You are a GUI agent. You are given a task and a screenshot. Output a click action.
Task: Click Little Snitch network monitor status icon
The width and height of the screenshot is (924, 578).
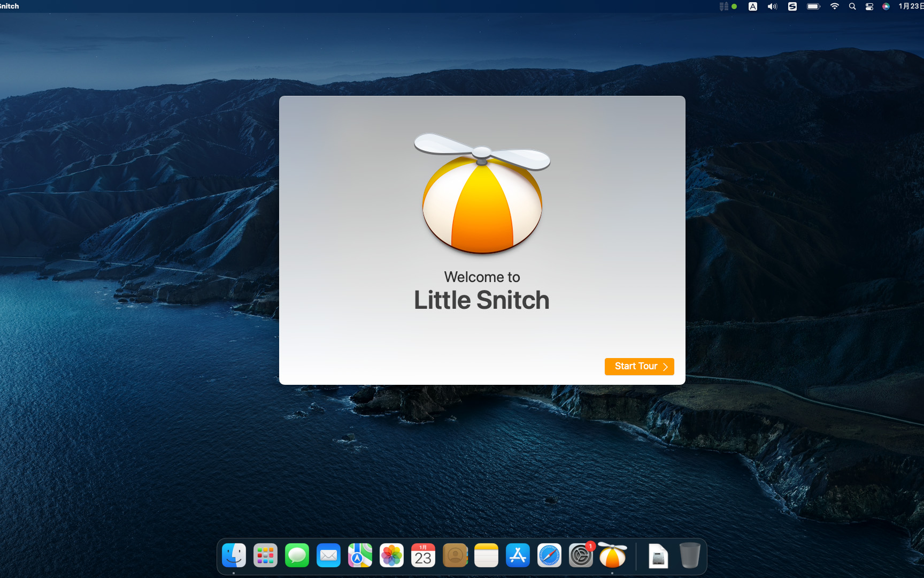728,6
